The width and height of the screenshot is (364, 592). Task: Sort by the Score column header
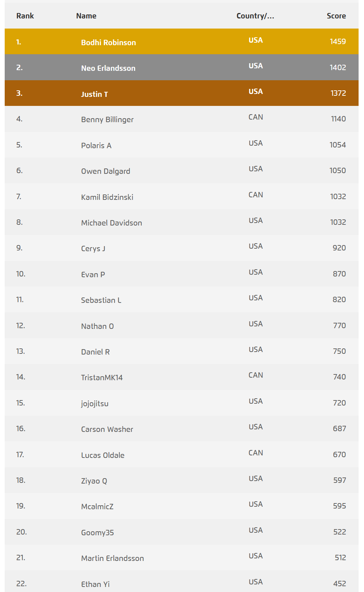pyautogui.click(x=336, y=16)
